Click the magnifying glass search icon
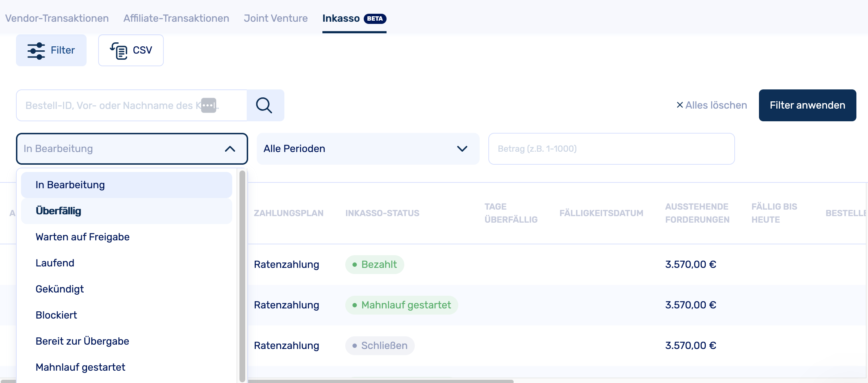The width and height of the screenshot is (868, 383). (264, 105)
